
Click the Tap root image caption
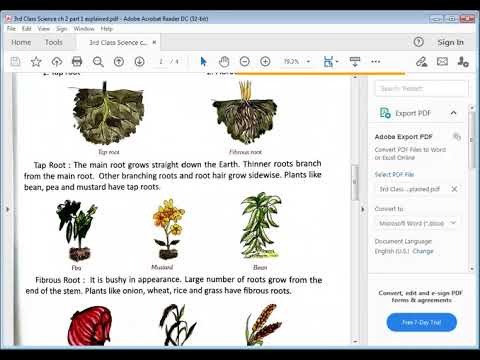click(109, 152)
